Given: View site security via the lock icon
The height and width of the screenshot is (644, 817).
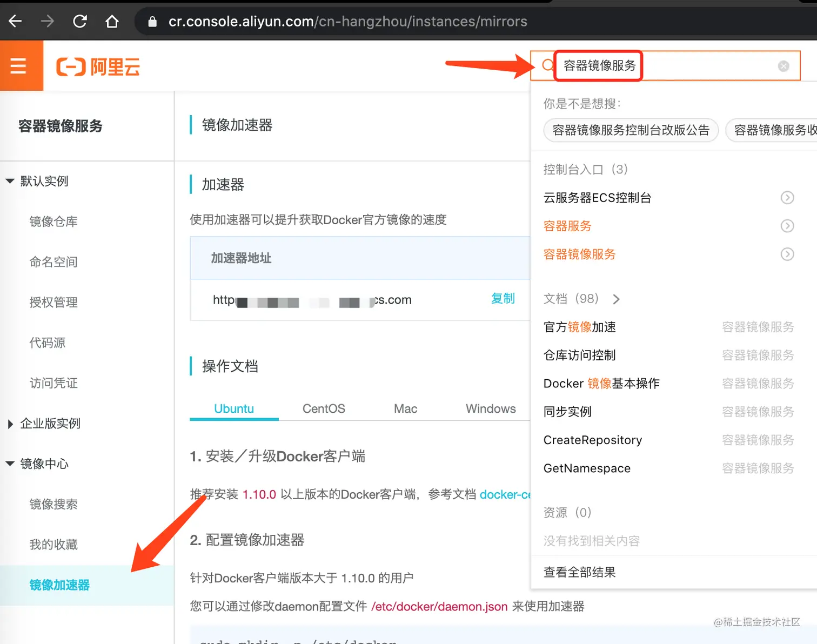Looking at the screenshot, I should point(152,22).
